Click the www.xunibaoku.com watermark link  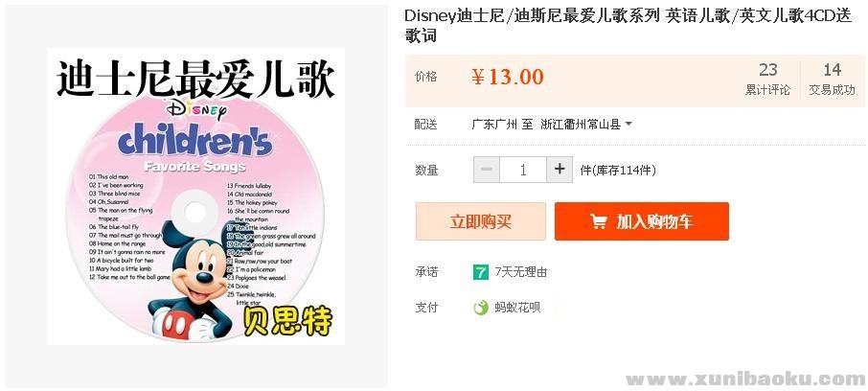(x=745, y=379)
